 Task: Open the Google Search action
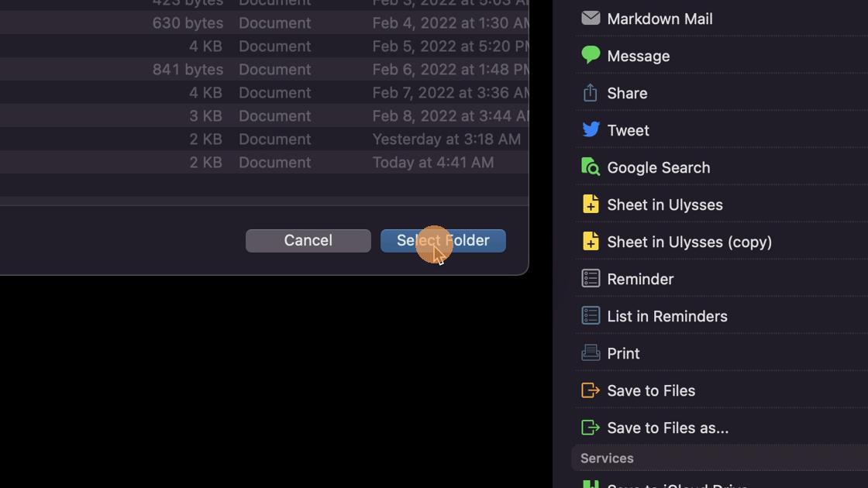[x=659, y=167]
